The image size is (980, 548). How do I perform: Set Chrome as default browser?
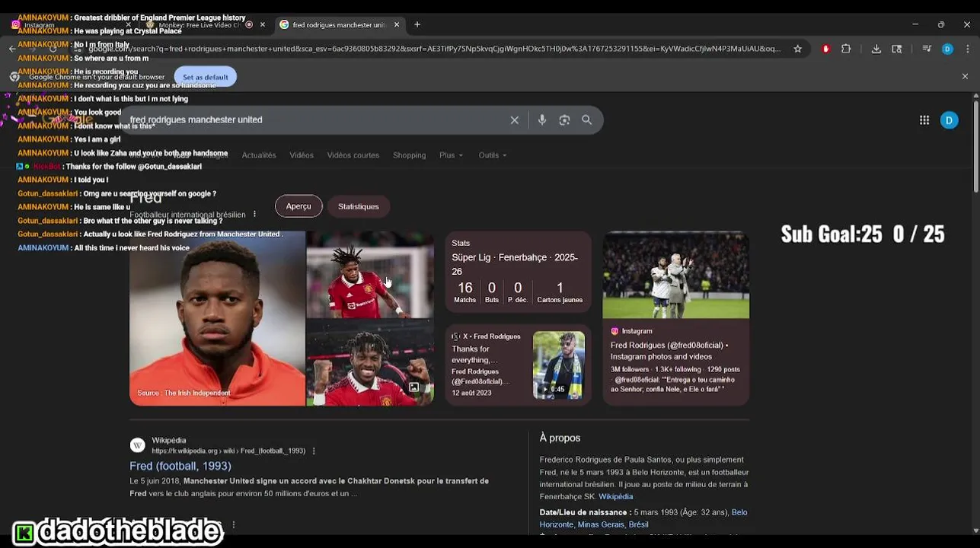point(205,77)
